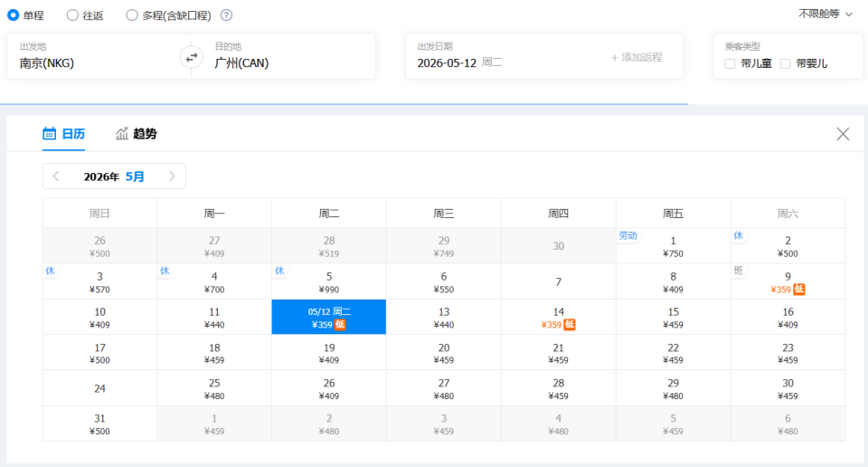Swap departure and destination cities
The image size is (868, 467).
(192, 57)
